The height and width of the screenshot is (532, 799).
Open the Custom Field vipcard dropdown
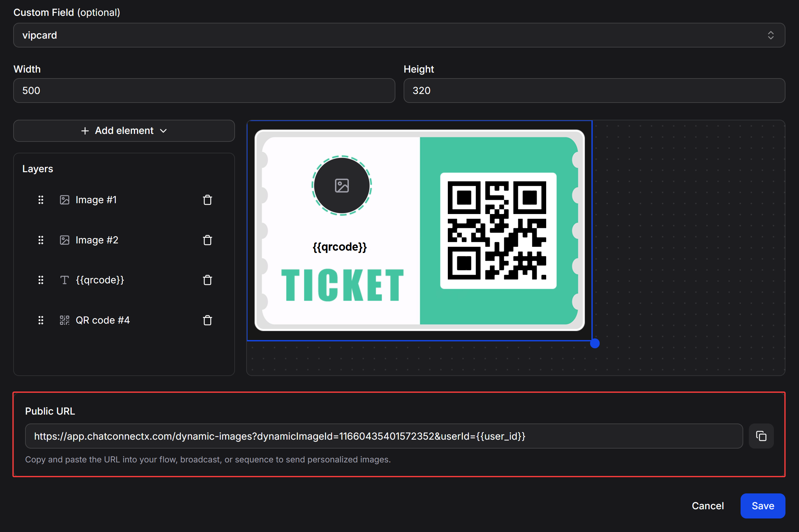point(399,35)
